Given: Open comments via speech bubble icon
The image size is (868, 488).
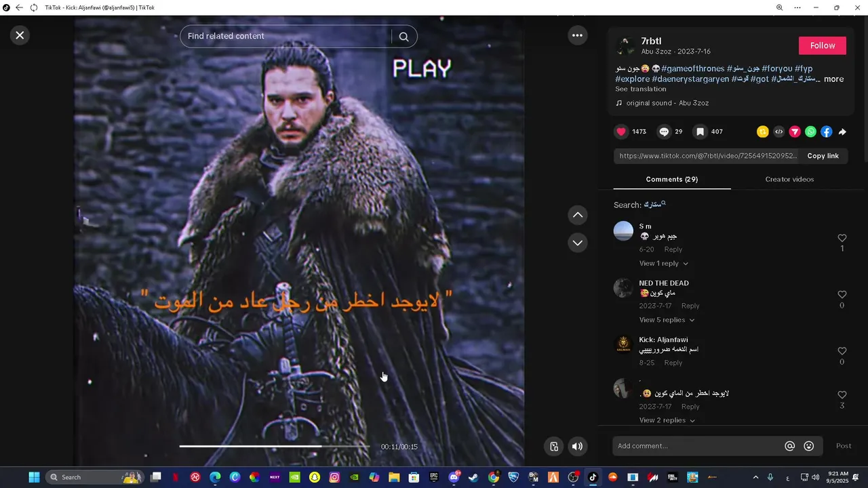Looking at the screenshot, I should 665,131.
